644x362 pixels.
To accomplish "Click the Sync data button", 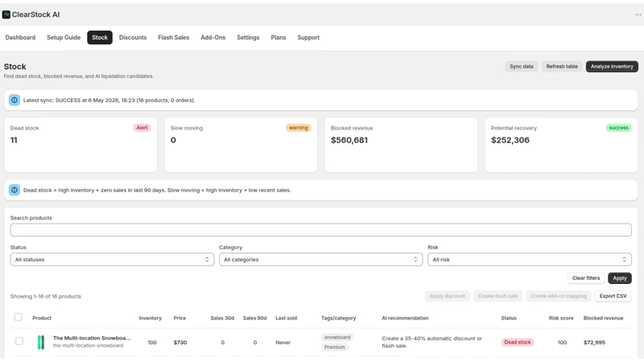I will click(x=522, y=67).
